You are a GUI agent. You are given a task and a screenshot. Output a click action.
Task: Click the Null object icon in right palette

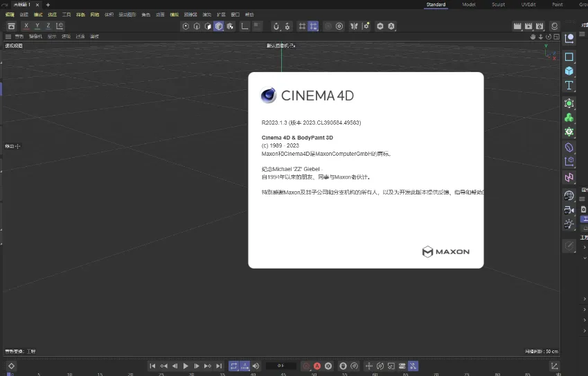click(569, 38)
